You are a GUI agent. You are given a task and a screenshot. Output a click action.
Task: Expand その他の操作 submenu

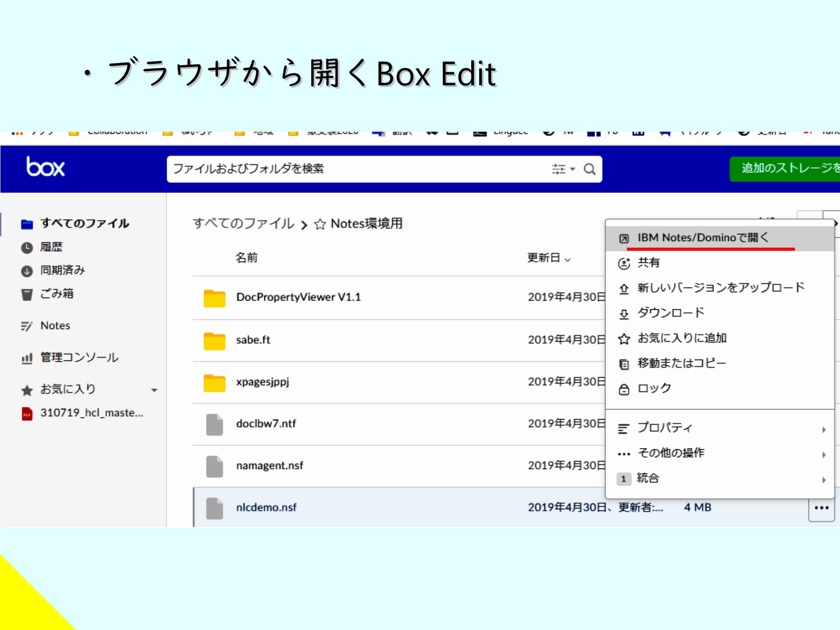click(720, 453)
